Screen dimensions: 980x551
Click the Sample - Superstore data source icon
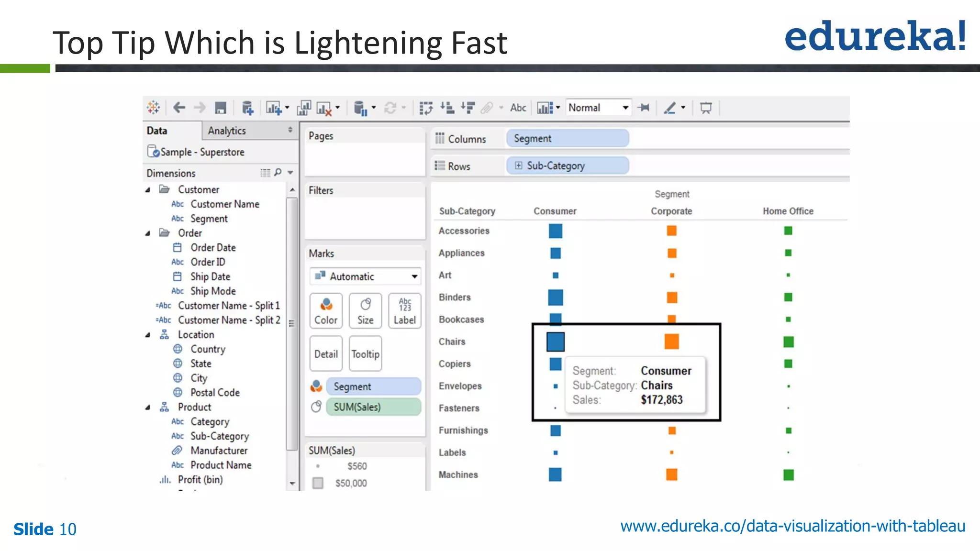coord(153,152)
